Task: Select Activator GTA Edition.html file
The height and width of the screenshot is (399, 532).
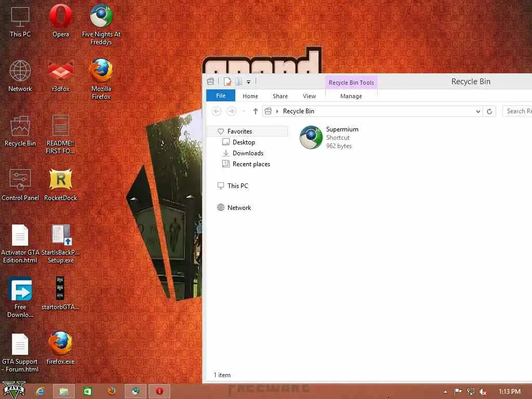Action: coord(20,244)
